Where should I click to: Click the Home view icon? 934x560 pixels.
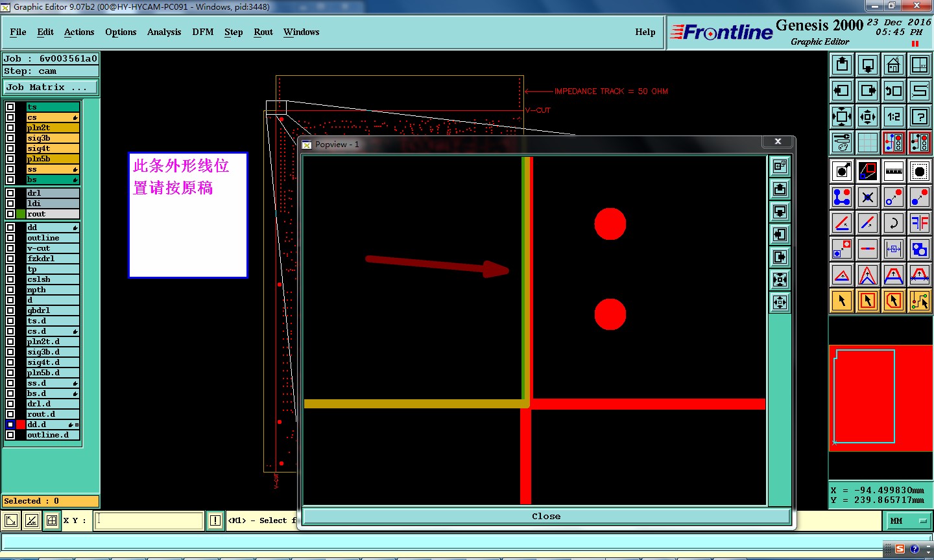coord(894,65)
